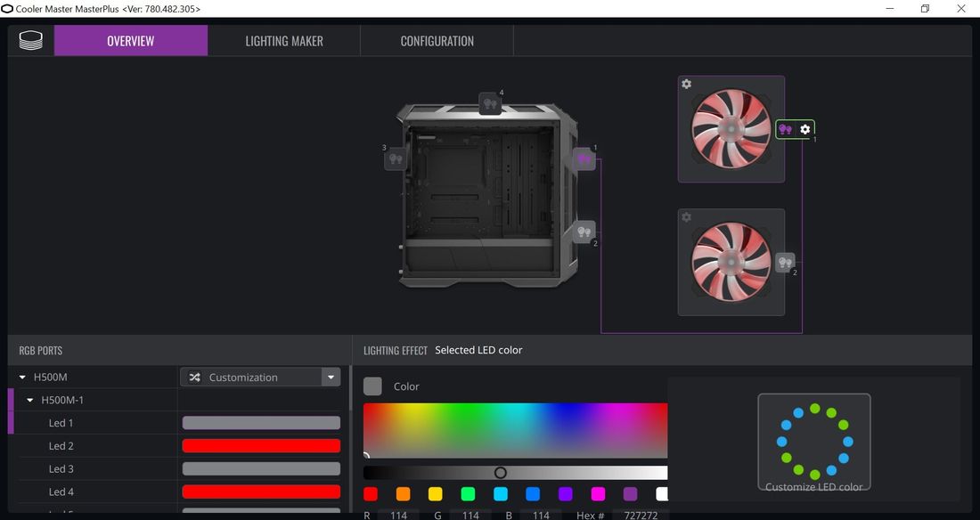Screen dimensions: 980x520
Task: Click Led 4 red color bar
Action: (x=261, y=492)
